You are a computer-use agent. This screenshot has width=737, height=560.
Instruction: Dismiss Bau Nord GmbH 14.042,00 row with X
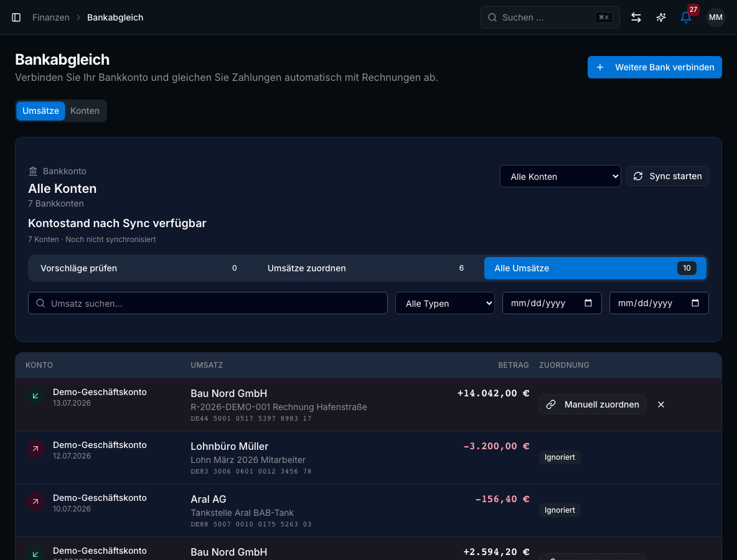661,404
